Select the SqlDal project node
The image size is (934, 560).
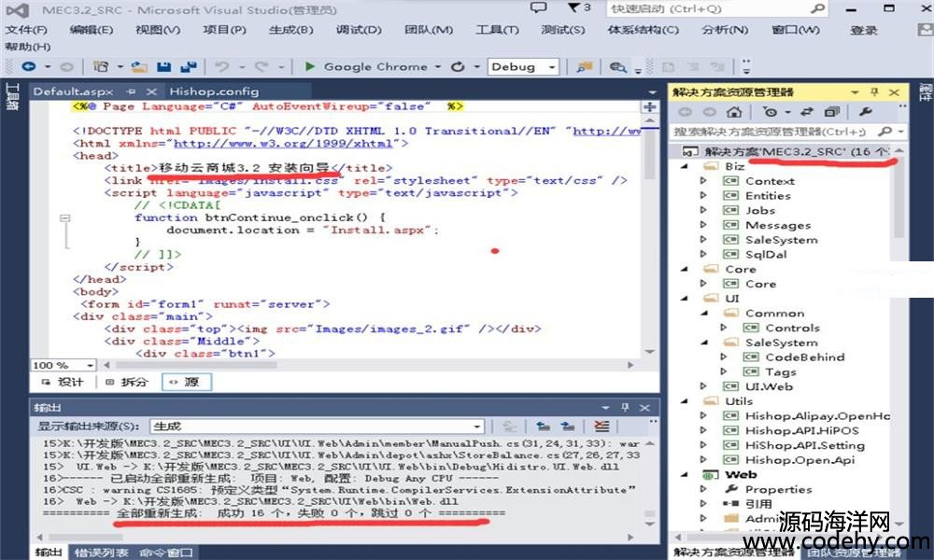tap(766, 254)
